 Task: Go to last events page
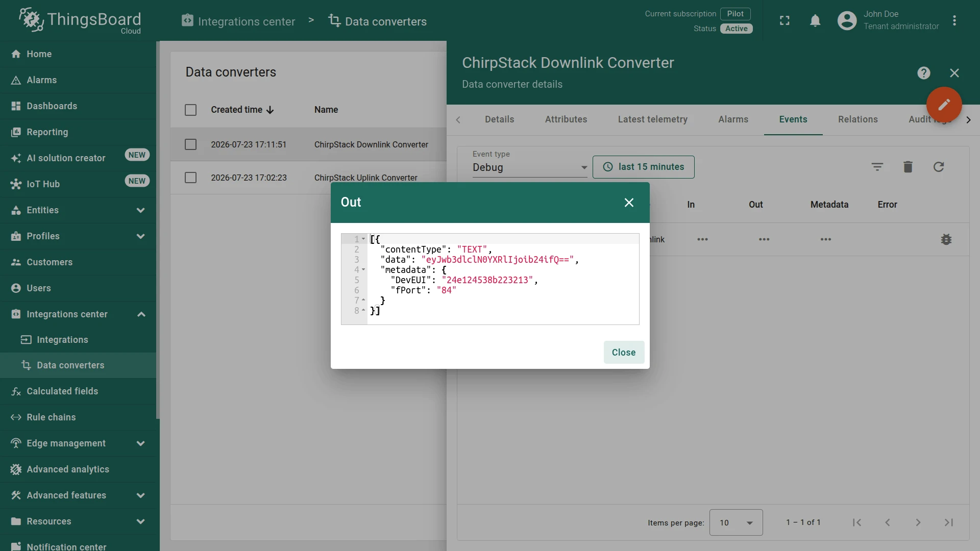pos(948,522)
